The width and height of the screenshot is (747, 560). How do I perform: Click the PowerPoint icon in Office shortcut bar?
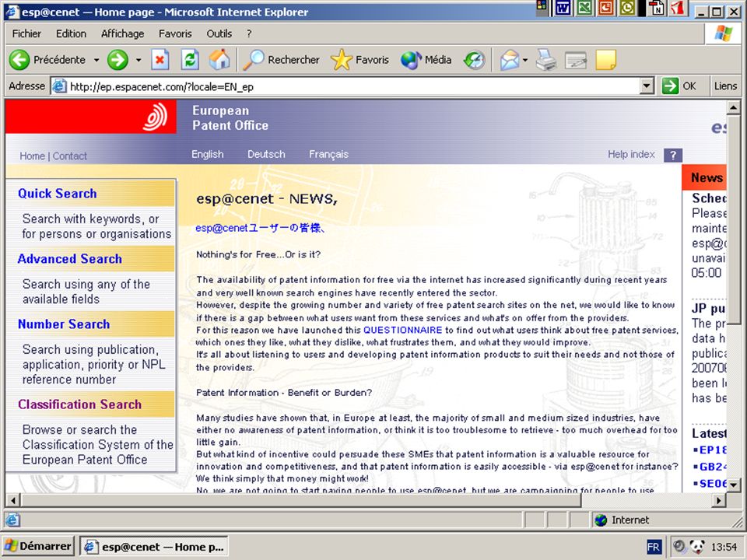click(606, 8)
